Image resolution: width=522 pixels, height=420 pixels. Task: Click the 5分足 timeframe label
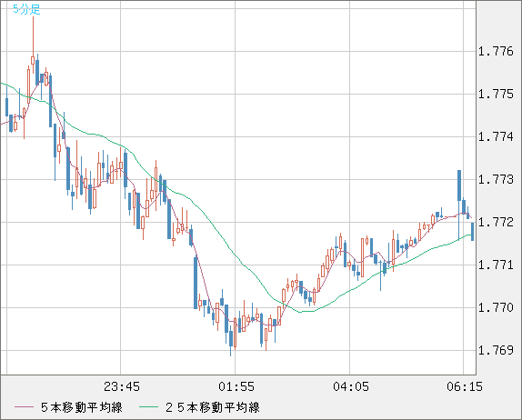coord(26,9)
